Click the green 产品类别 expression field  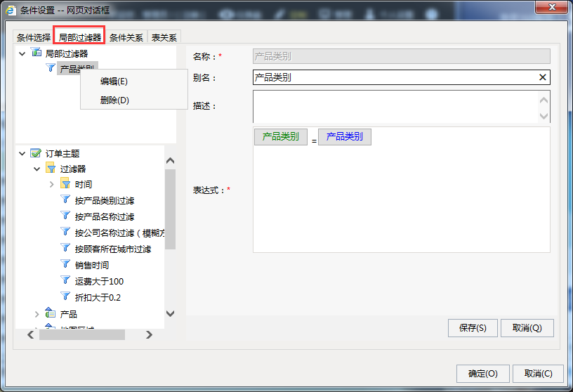point(281,137)
